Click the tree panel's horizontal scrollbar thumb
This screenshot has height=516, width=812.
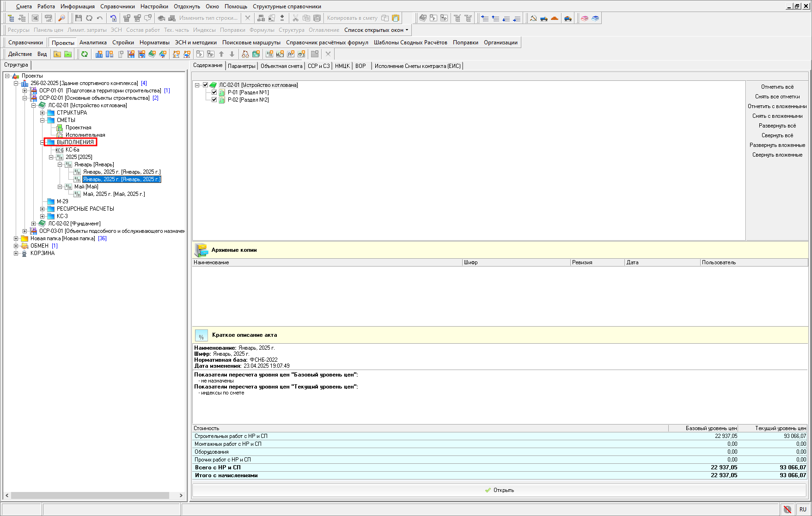pyautogui.click(x=90, y=495)
